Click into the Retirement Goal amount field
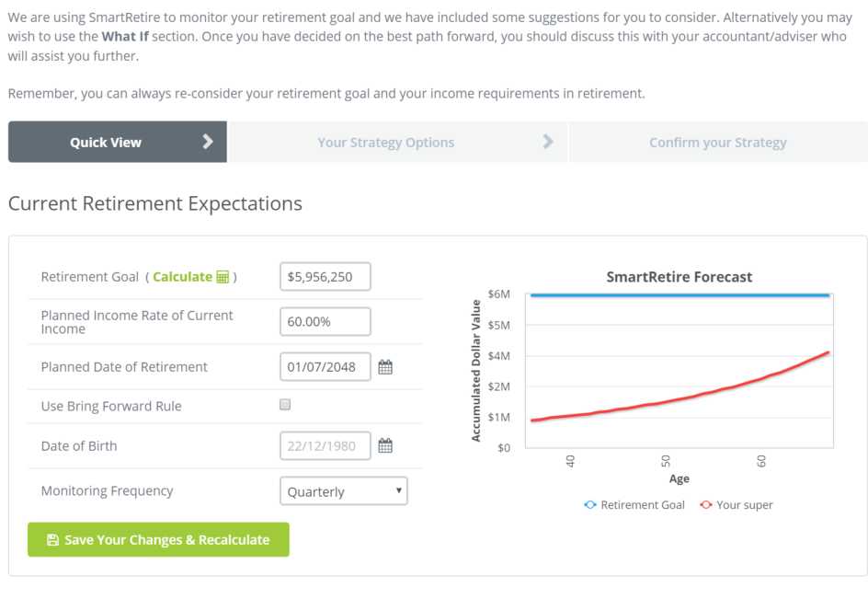Image resolution: width=868 pixels, height=599 pixels. (x=325, y=276)
